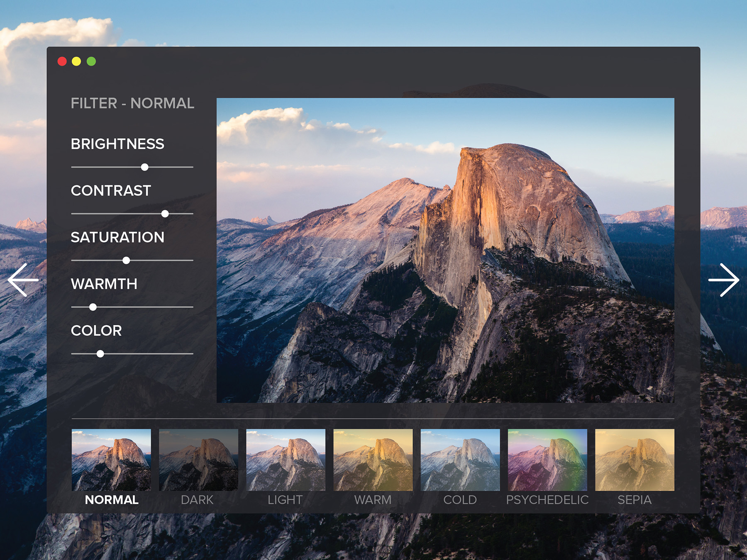The image size is (747, 560).
Task: Click the right arrow for next photo
Action: click(723, 280)
